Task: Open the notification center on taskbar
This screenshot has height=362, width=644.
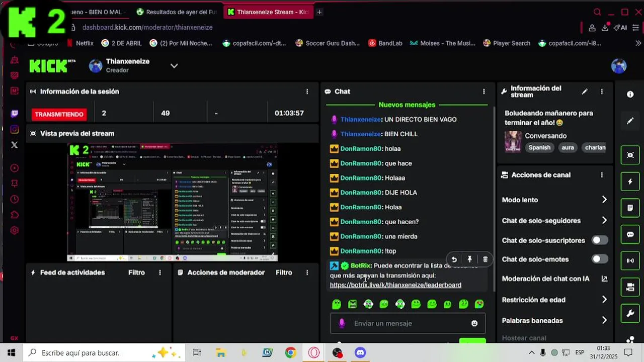Action: click(628, 353)
